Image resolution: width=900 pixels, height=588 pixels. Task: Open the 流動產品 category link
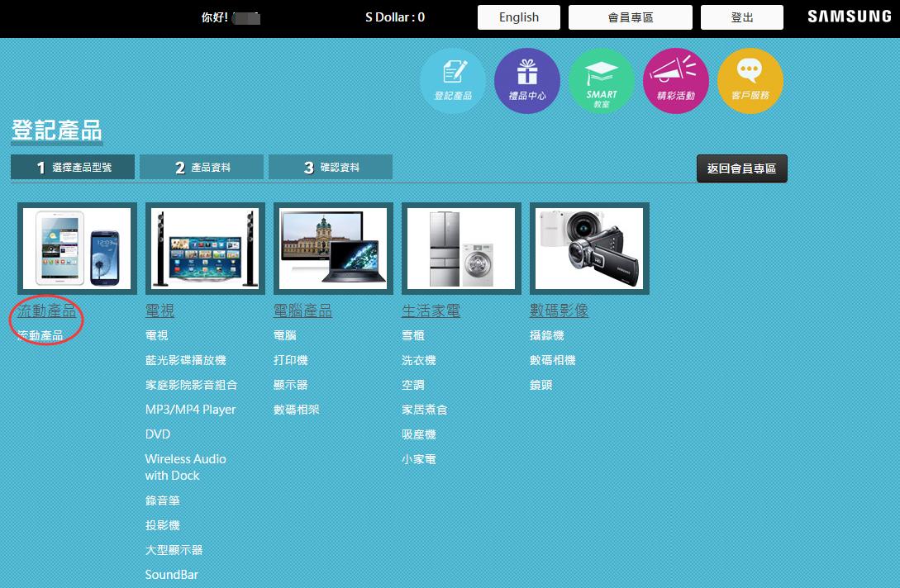click(45, 311)
